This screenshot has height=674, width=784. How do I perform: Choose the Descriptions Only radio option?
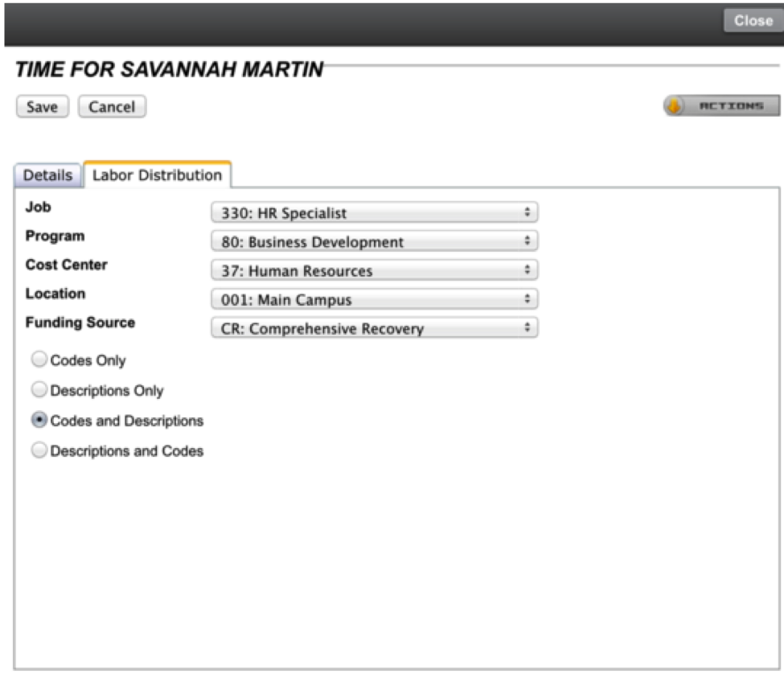click(x=38, y=390)
